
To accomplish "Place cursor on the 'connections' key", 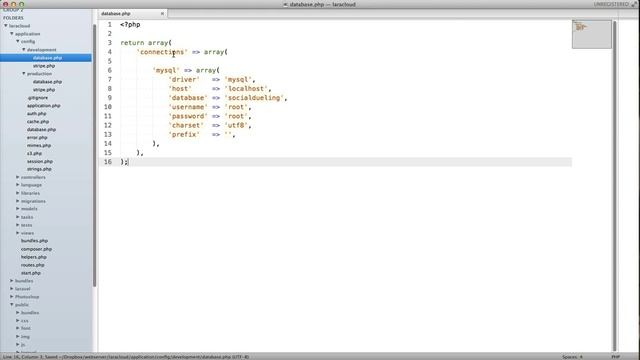I will 162,52.
